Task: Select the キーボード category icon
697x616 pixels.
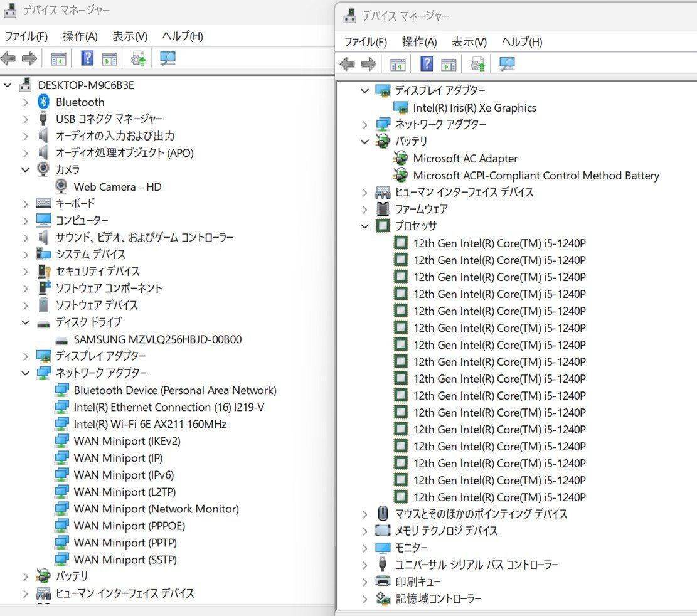Action: point(43,203)
